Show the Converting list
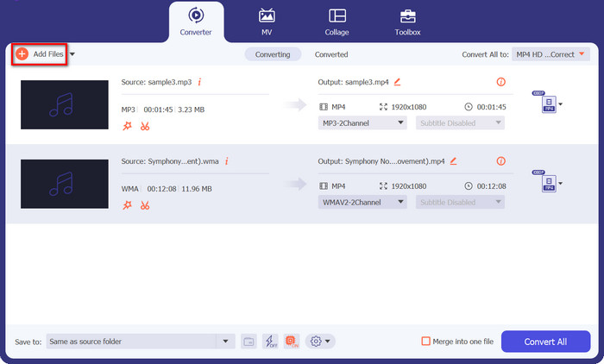This screenshot has height=364, width=604. (x=273, y=54)
